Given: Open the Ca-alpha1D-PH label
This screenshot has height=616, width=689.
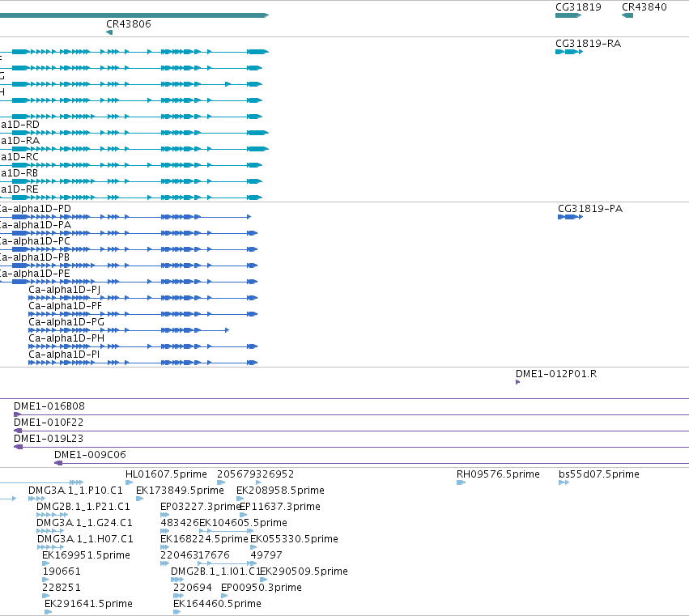Looking at the screenshot, I should 66,338.
